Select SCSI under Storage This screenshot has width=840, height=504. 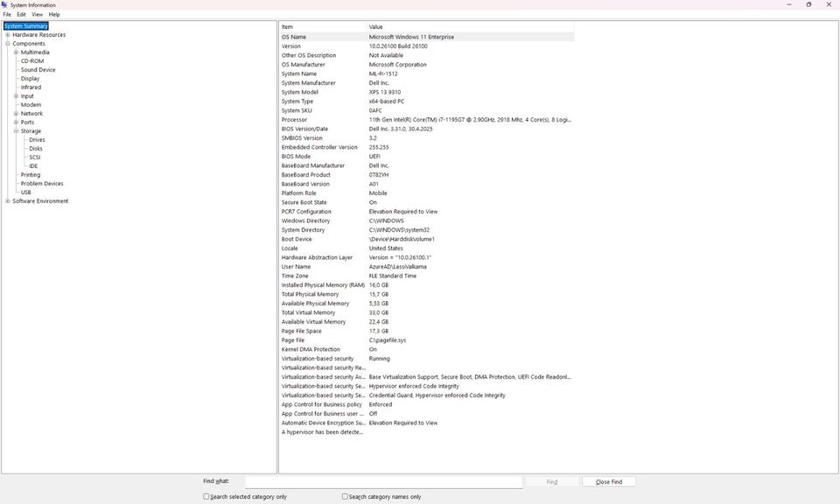point(34,157)
